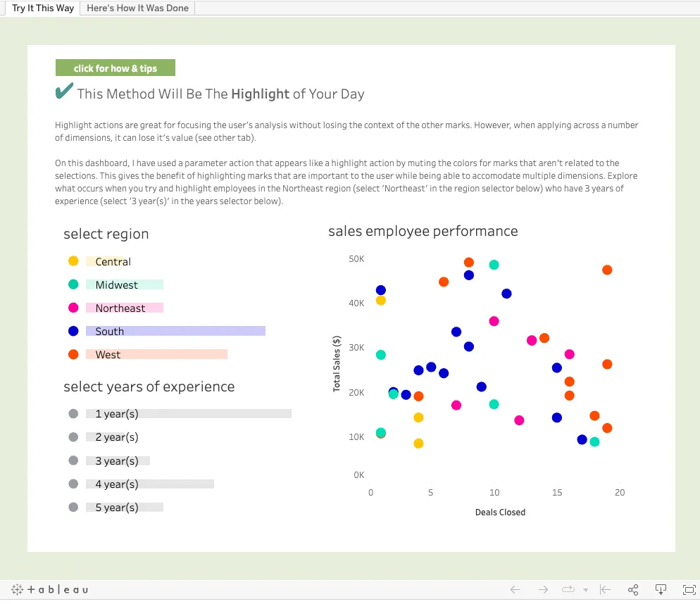
Task: Open the Share icon in the toolbar
Action: (x=633, y=589)
